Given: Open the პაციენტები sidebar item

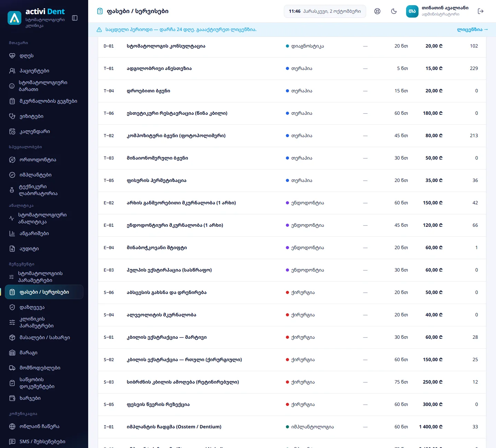Looking at the screenshot, I should tap(44, 71).
